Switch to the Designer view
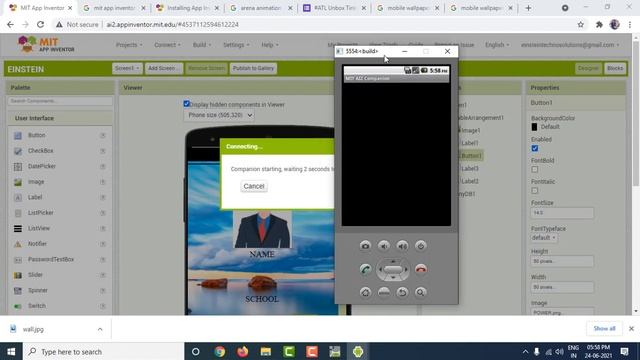640x360 pixels. [588, 68]
